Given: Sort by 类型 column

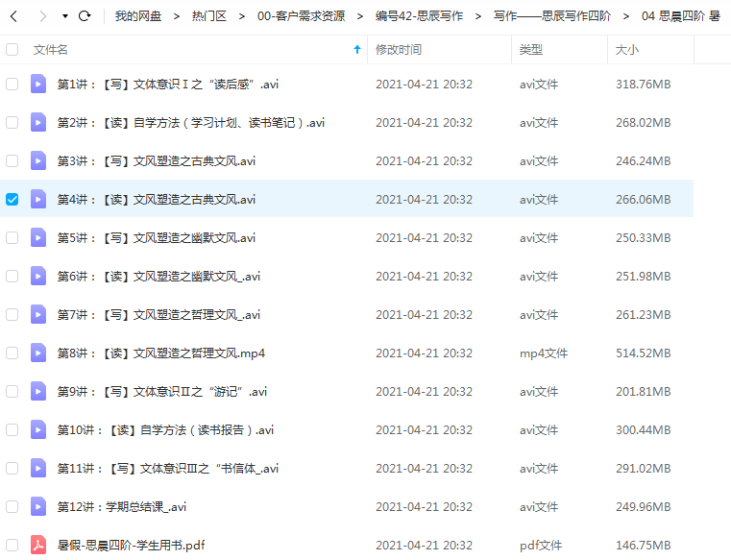Looking at the screenshot, I should (x=531, y=49).
